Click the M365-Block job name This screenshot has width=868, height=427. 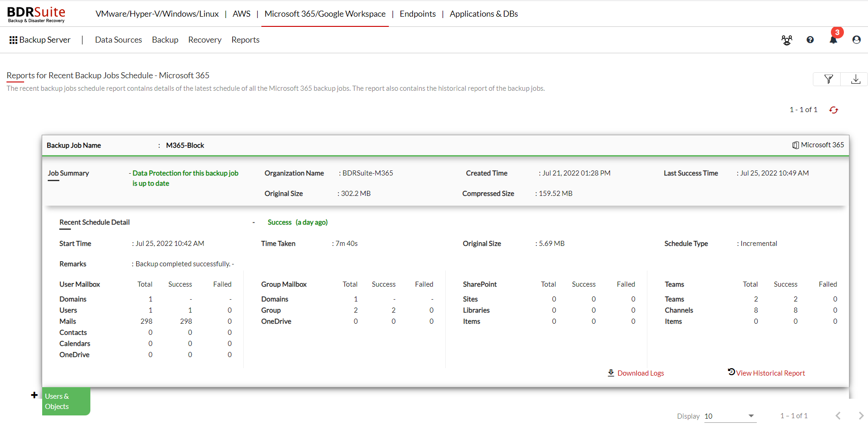point(185,145)
